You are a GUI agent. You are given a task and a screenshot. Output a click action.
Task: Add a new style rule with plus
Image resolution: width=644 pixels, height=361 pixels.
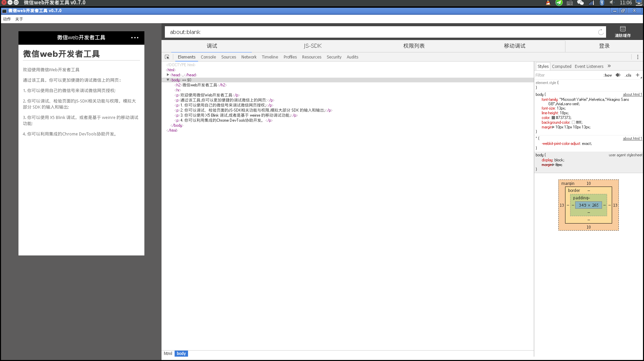tap(637, 75)
